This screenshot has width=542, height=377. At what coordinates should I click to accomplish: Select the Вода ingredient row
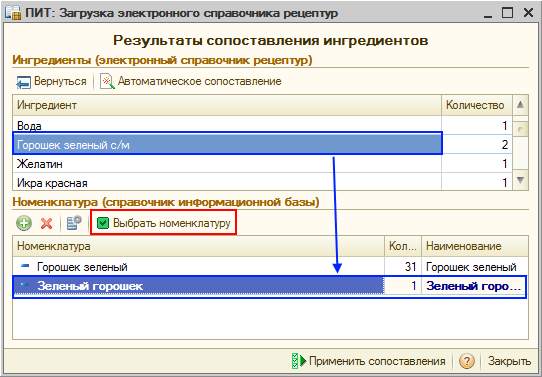pyautogui.click(x=262, y=125)
